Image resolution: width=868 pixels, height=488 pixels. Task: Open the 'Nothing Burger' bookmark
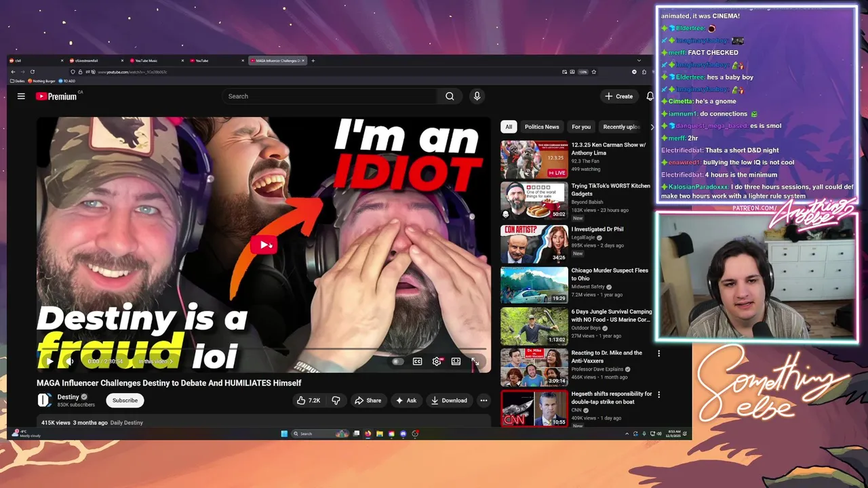coord(42,81)
